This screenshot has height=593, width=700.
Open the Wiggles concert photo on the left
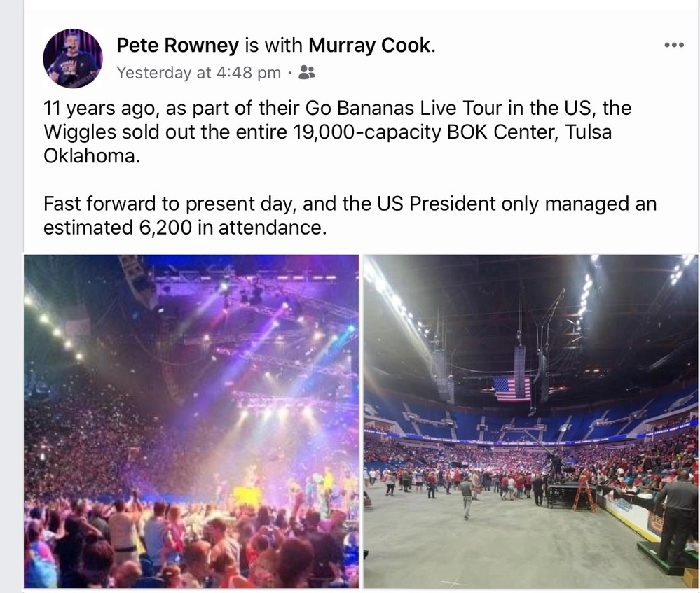point(191,420)
